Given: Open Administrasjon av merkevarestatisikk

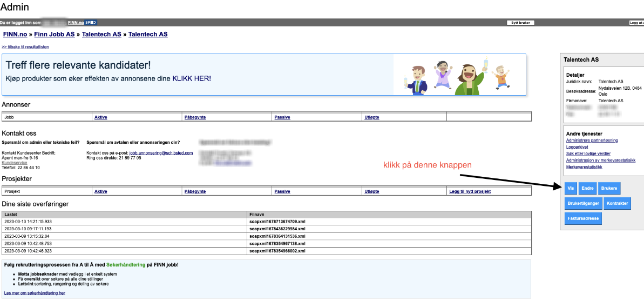Looking at the screenshot, I should pos(601,160).
